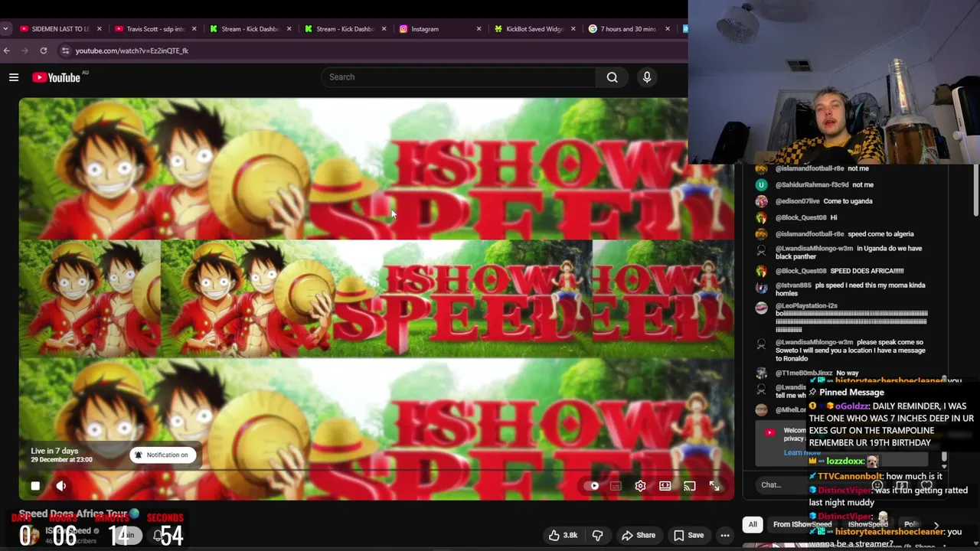Close the 7 hours and 30 mins tab
The height and width of the screenshot is (551, 980).
(668, 29)
